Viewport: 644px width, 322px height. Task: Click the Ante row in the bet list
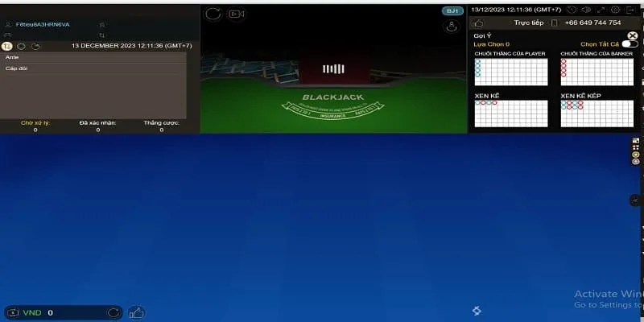(93, 57)
